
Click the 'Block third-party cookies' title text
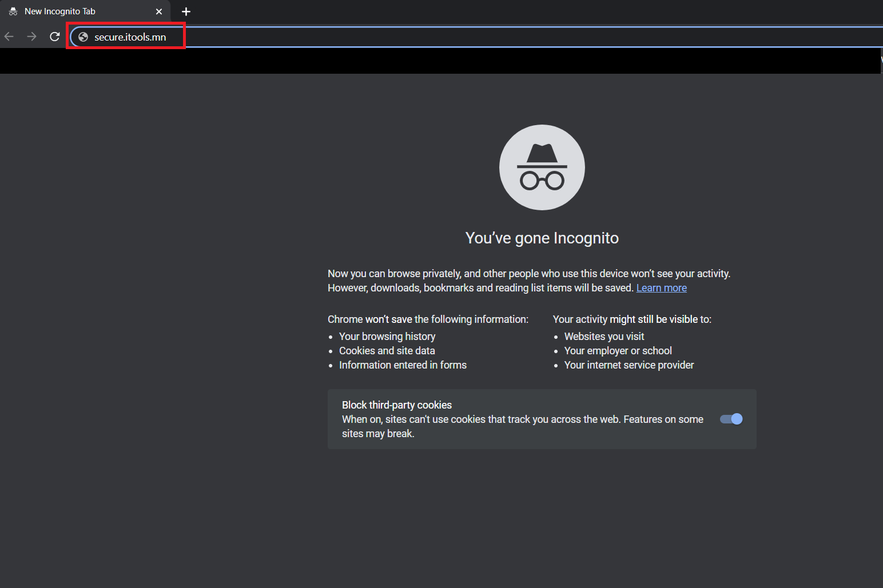(x=397, y=405)
